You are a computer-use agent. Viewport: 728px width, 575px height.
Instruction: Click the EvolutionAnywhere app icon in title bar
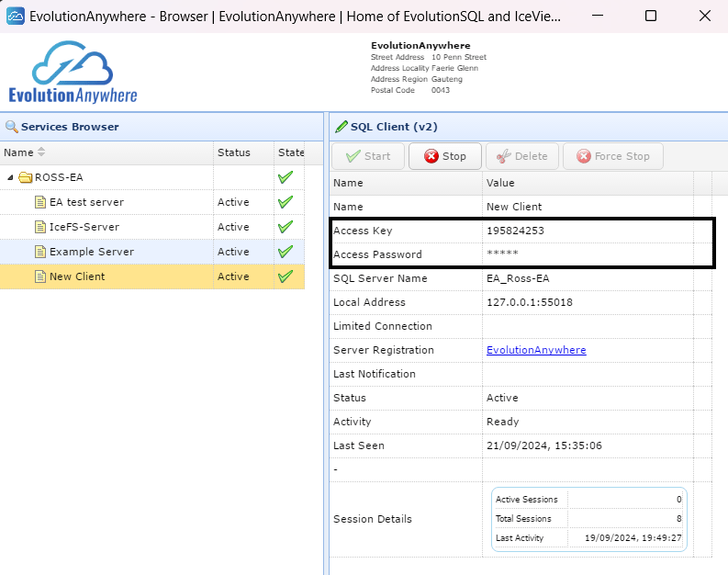coord(16,17)
